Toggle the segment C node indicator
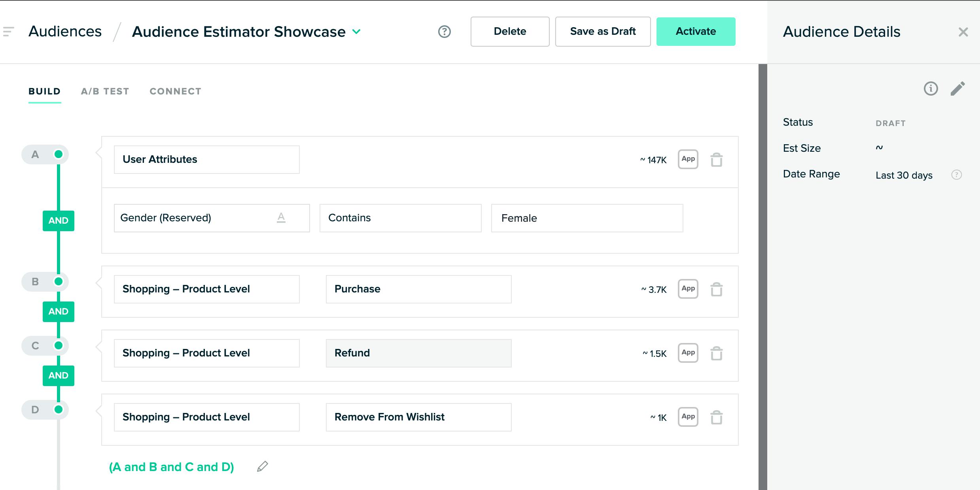This screenshot has width=980, height=490. (59, 346)
